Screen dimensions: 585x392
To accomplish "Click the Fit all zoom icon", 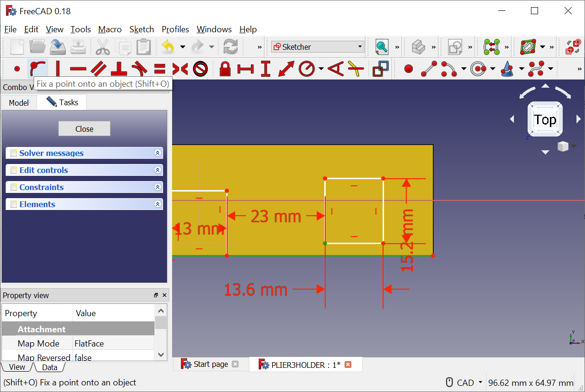I will click(x=382, y=47).
